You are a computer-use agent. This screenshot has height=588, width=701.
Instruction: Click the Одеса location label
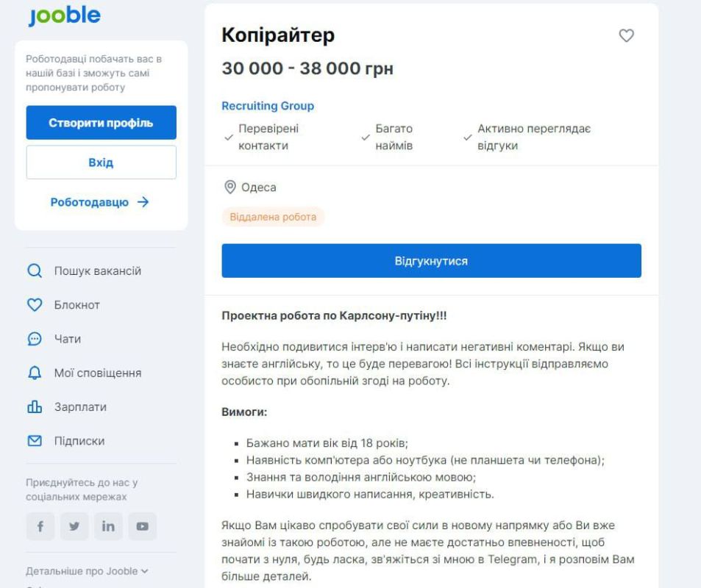point(258,187)
